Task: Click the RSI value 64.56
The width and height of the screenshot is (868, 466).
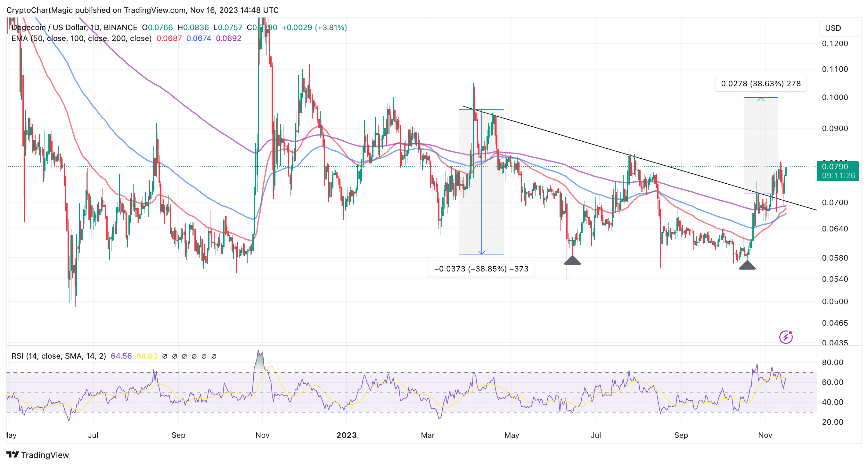Action: click(121, 356)
